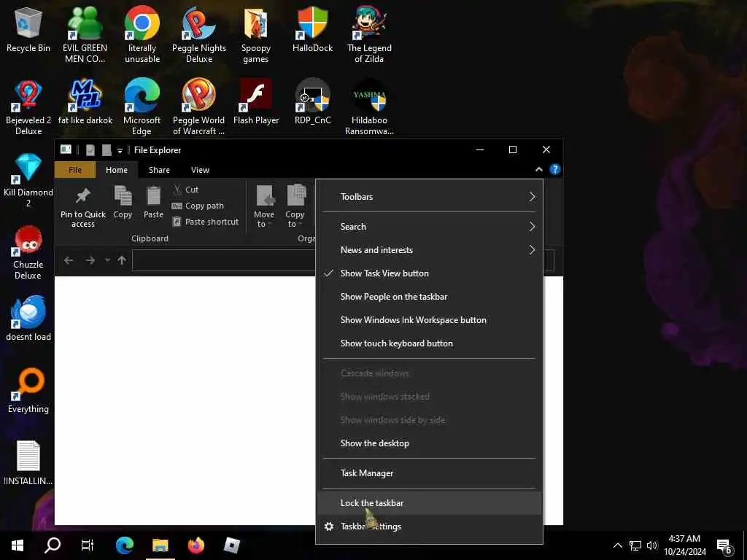Open File Explorer help question mark
The height and width of the screenshot is (560, 747).
pos(554,169)
